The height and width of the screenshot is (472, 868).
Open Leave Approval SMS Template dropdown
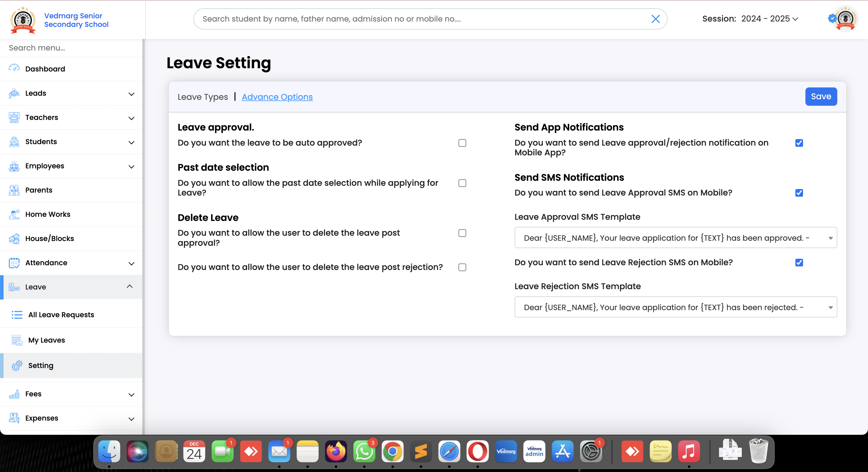[x=675, y=238]
